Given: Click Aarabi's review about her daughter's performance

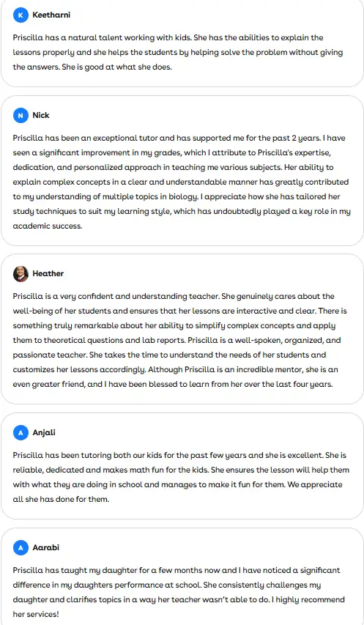Looking at the screenshot, I should pyautogui.click(x=179, y=592).
